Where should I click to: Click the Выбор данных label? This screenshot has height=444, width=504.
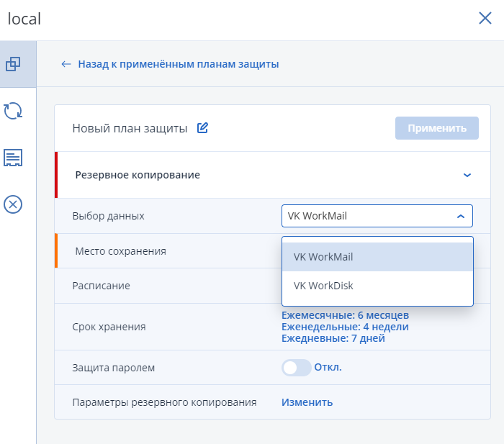[108, 216]
